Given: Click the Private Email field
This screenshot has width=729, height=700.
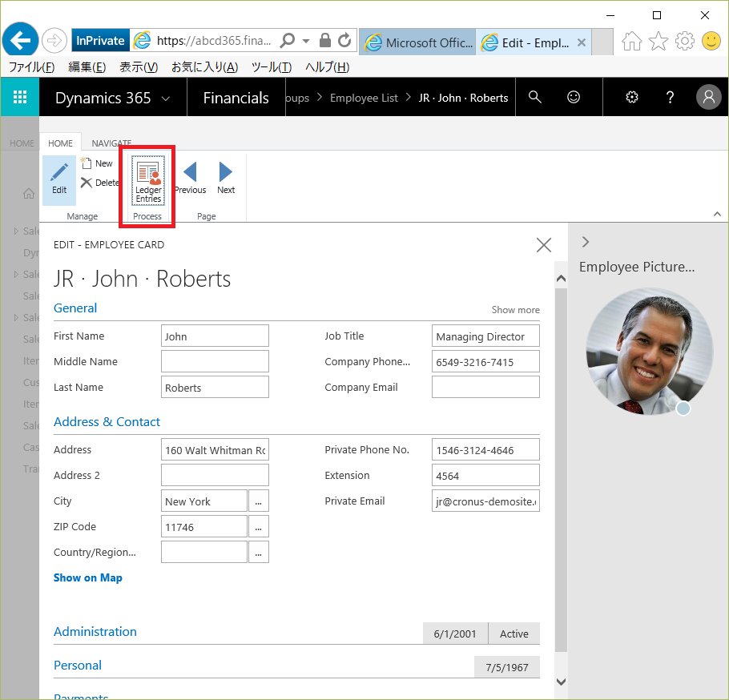Looking at the screenshot, I should pyautogui.click(x=485, y=501).
